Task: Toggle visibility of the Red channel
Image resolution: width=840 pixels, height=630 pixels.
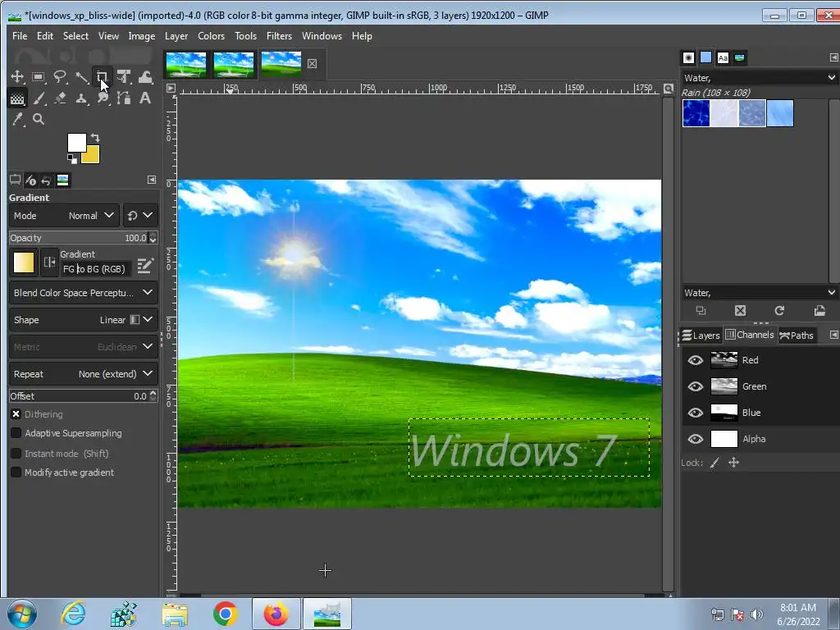Action: click(x=696, y=360)
